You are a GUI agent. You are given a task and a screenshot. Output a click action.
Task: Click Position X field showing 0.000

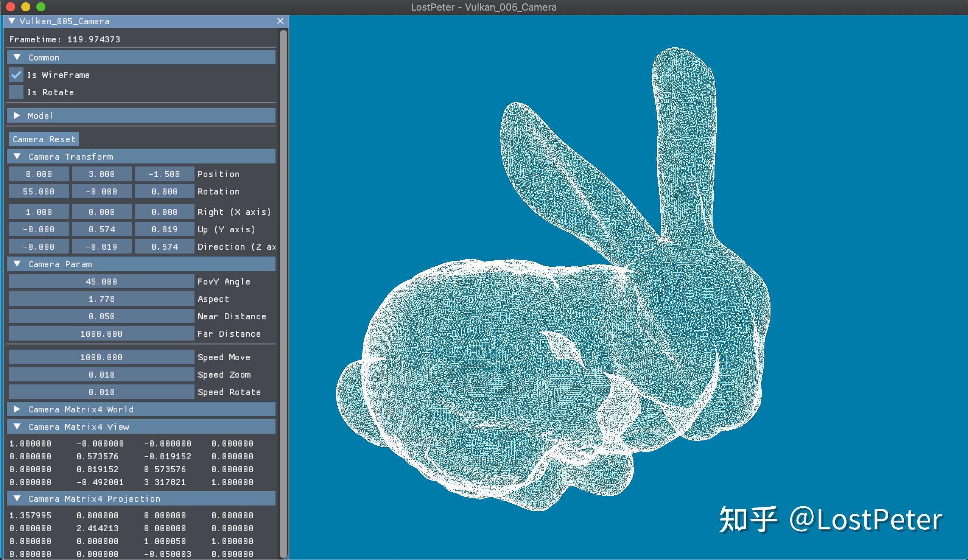(39, 174)
